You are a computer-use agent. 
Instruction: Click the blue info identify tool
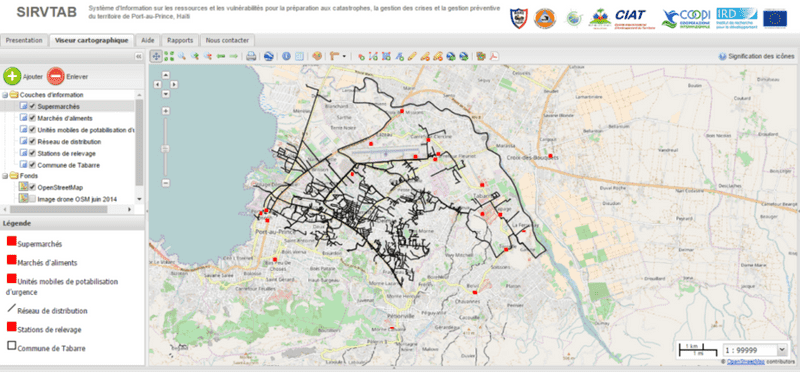pyautogui.click(x=286, y=57)
